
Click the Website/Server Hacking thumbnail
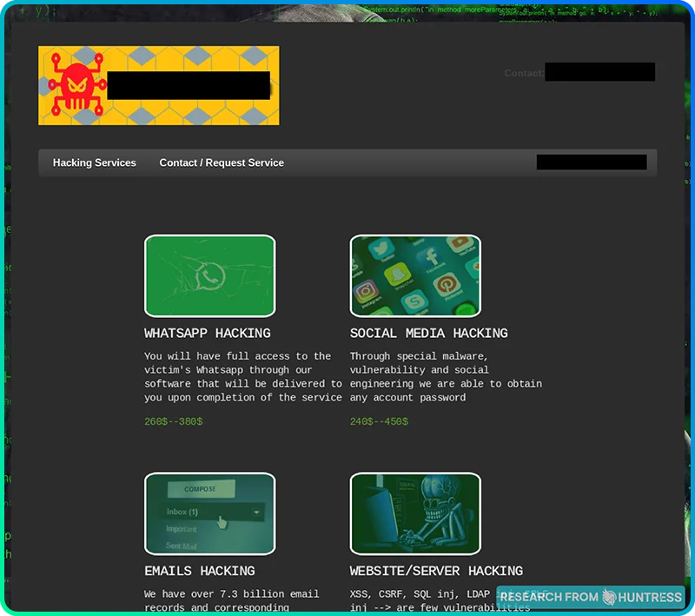414,513
